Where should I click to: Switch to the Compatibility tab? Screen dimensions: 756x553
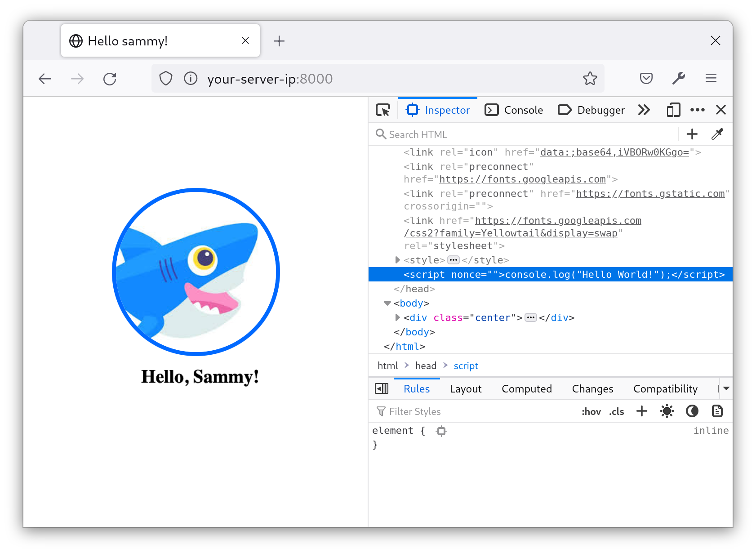[x=665, y=389]
